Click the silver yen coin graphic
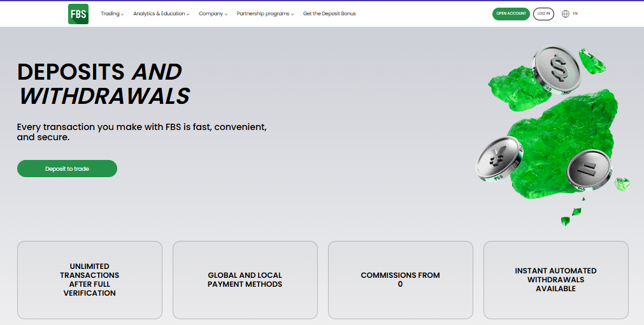644x325 pixels. (x=499, y=159)
